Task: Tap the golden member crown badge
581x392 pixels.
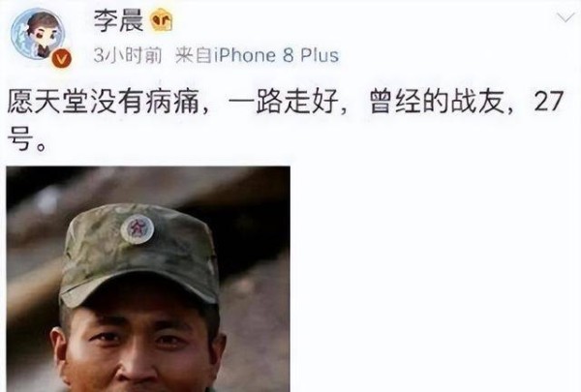Action: pos(162,19)
